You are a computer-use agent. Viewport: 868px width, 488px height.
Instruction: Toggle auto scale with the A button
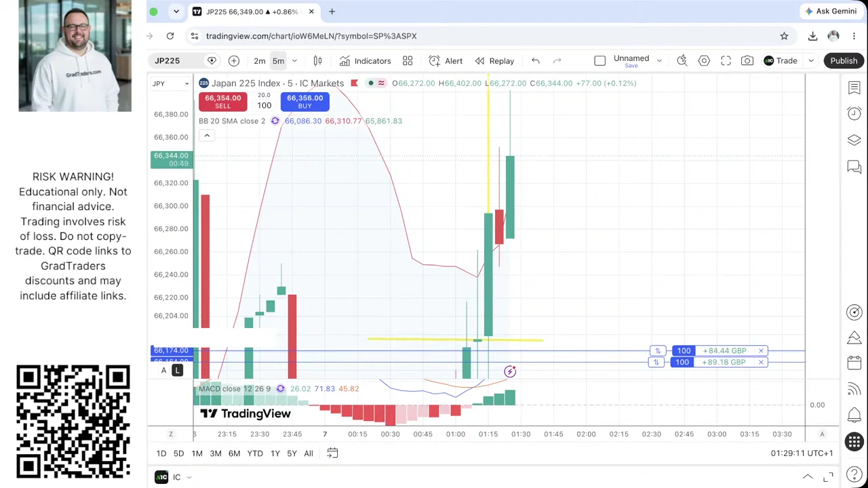tap(163, 370)
